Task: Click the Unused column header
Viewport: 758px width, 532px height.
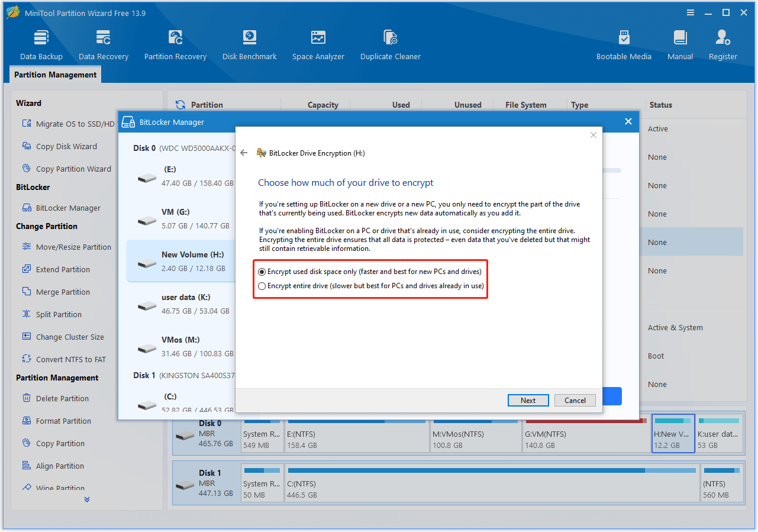Action: coord(467,105)
